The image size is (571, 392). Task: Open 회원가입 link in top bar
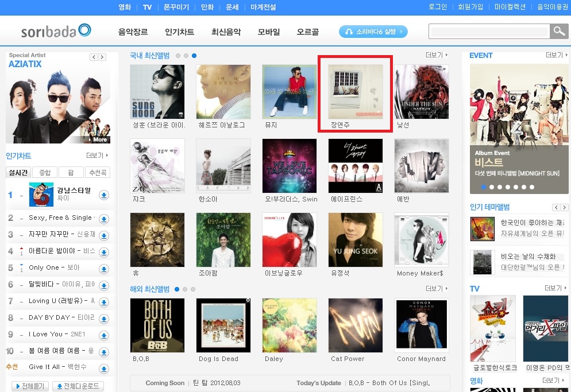pyautogui.click(x=470, y=7)
